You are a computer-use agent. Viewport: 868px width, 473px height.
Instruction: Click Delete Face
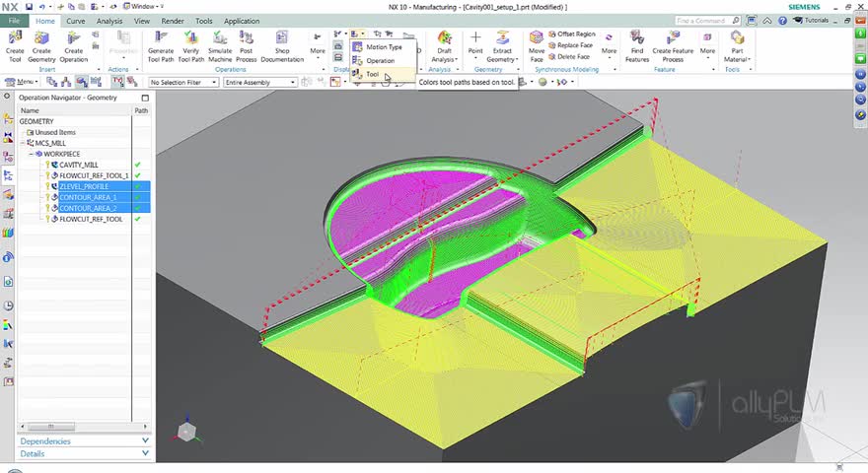pos(568,56)
